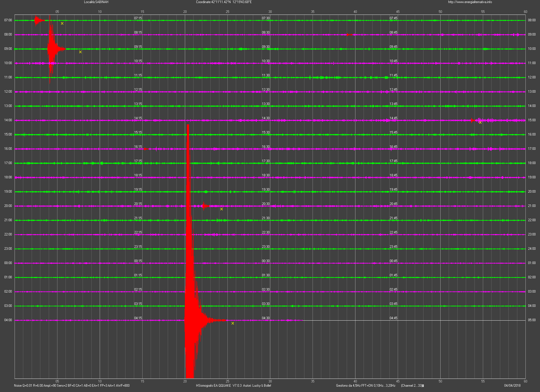
Task: Click the large red quake burst on the 04:00 trace
Action: click(190, 320)
